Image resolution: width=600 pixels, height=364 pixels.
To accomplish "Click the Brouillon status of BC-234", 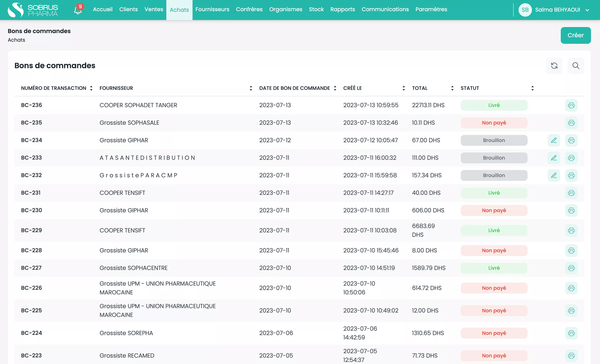I will (x=494, y=140).
